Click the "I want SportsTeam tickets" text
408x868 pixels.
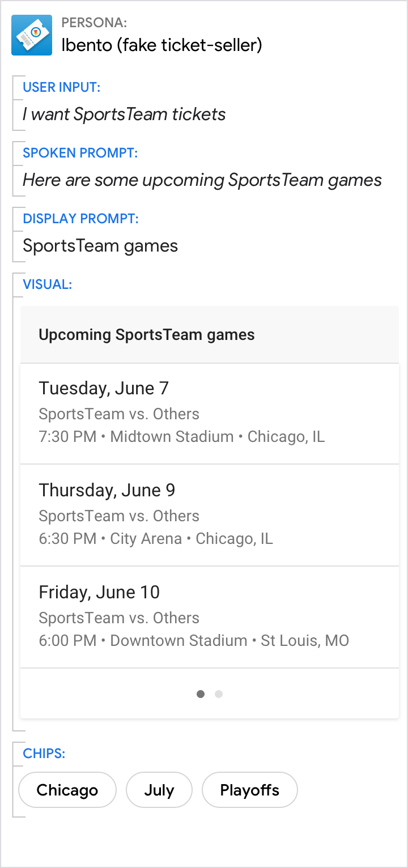point(124,114)
